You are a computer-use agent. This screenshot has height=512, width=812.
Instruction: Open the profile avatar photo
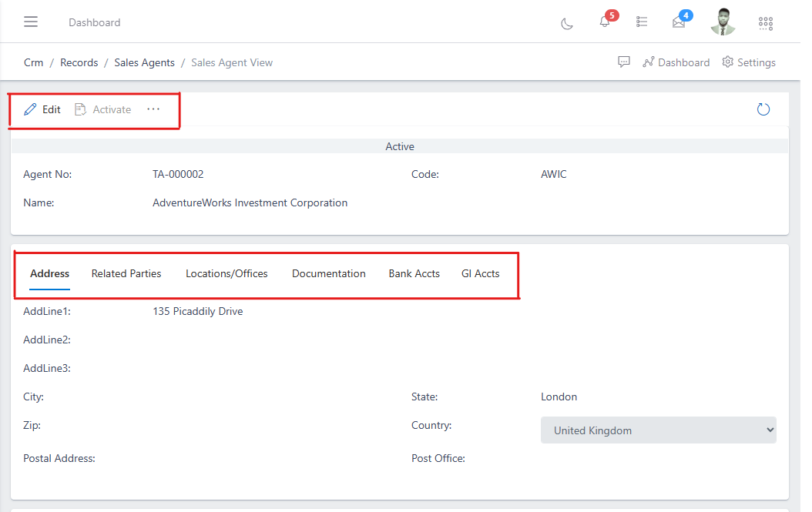[723, 22]
